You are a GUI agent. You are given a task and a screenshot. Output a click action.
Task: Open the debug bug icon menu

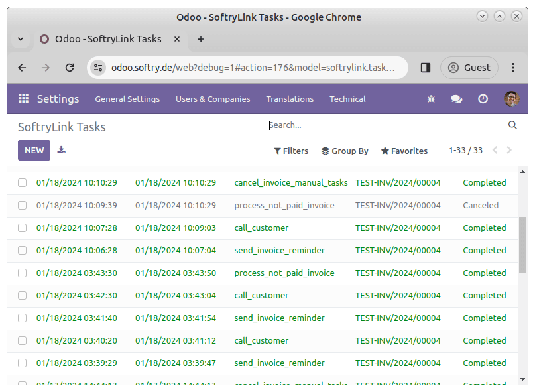click(432, 99)
